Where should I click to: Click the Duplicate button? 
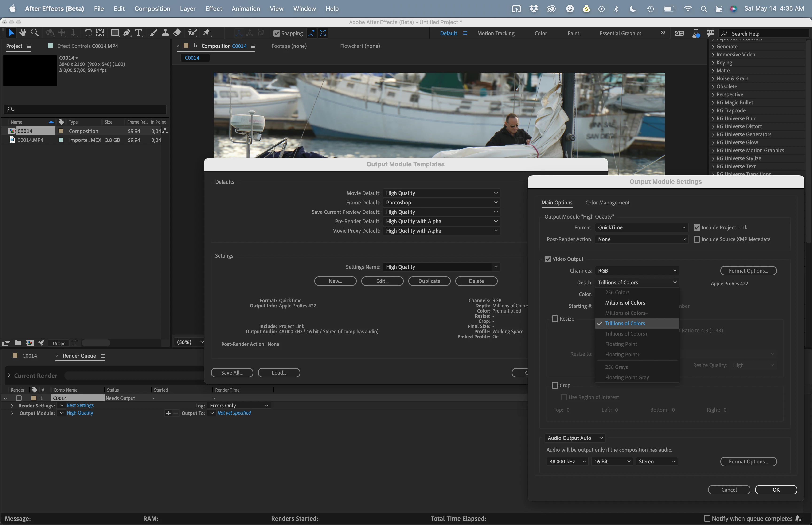(x=429, y=281)
